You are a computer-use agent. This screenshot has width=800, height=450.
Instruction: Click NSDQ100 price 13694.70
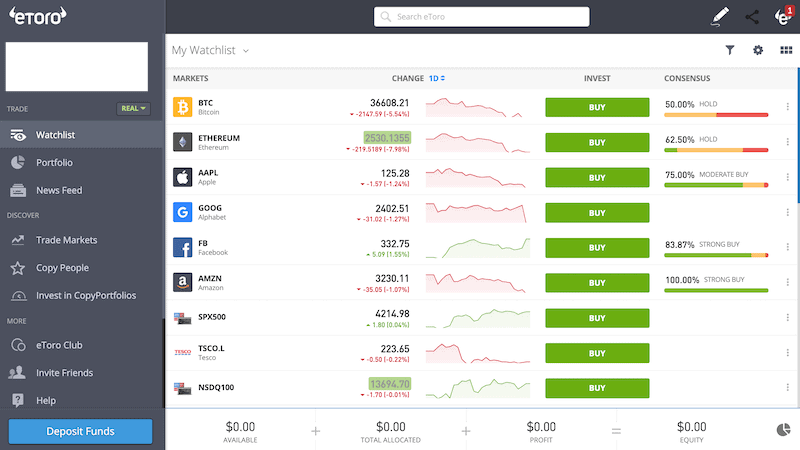(x=390, y=384)
